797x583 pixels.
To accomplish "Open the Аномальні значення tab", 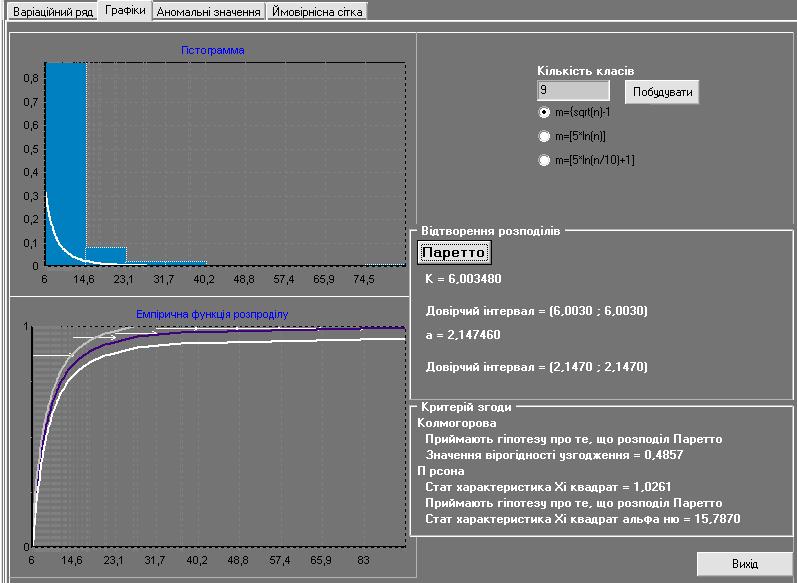I will coord(208,11).
